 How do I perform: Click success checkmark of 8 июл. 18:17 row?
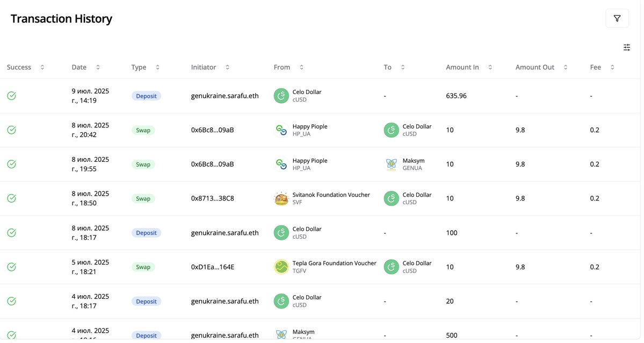(11, 233)
